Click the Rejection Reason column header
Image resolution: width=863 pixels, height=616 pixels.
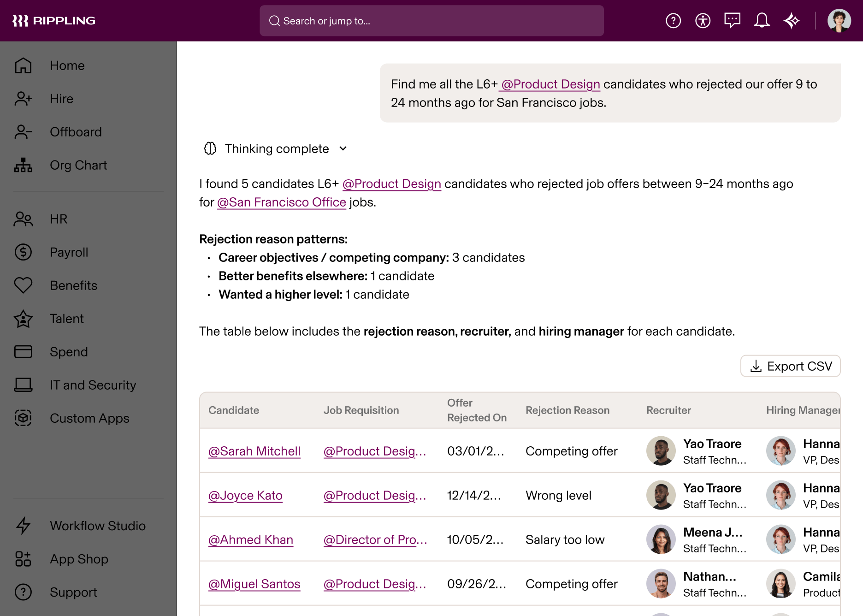(567, 410)
